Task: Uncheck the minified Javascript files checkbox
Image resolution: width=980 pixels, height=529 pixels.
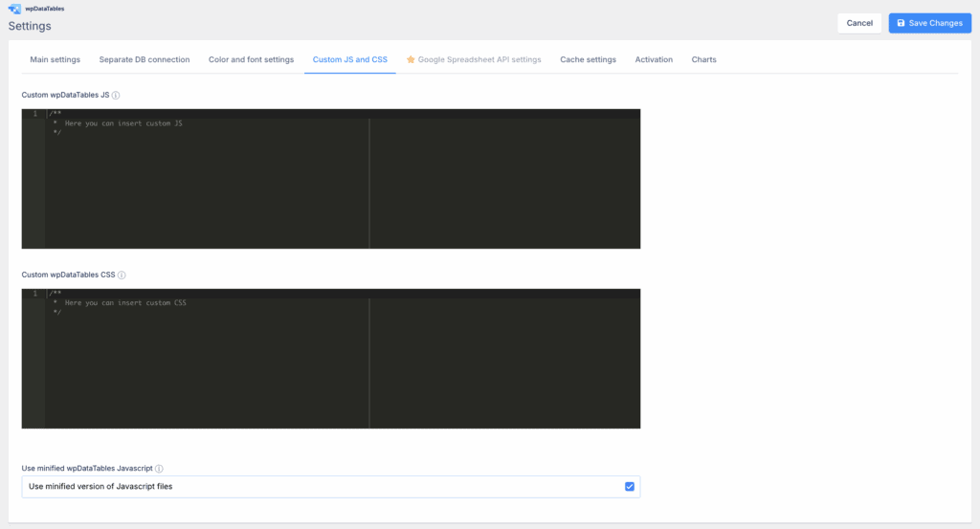Action: (x=630, y=487)
